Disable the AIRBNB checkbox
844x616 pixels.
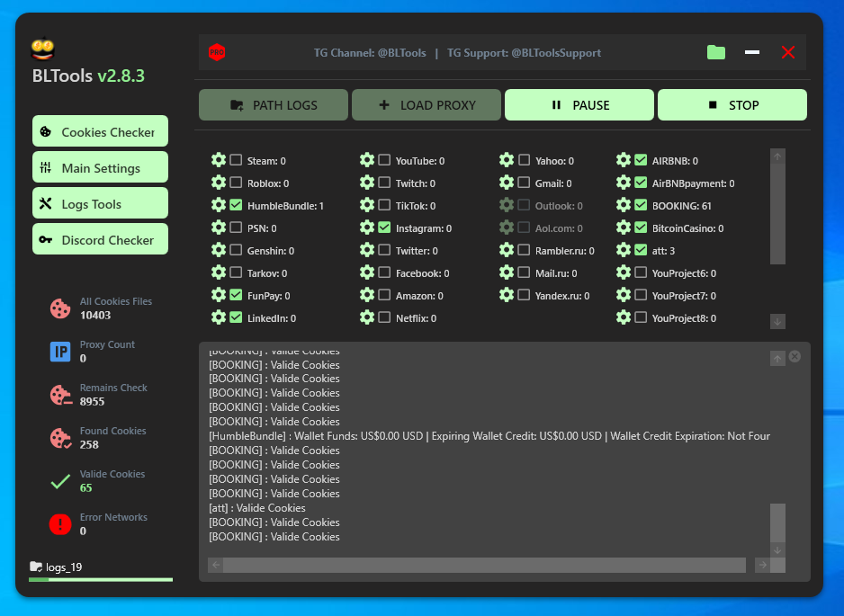(641, 160)
